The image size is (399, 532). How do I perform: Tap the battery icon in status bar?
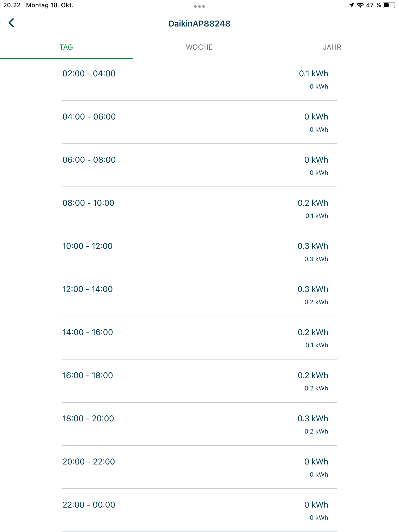coord(389,5)
